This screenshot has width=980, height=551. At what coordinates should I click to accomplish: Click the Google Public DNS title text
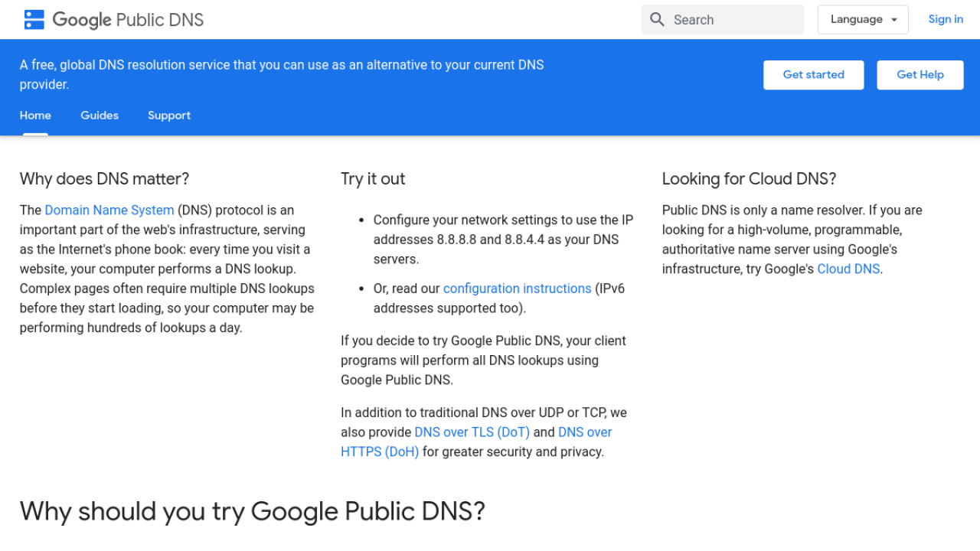128,20
